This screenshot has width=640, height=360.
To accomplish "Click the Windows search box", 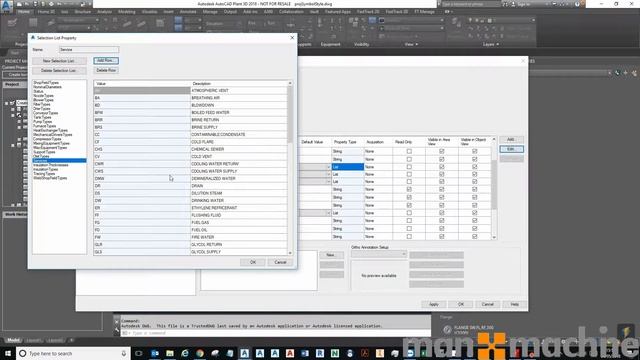I will (73, 353).
